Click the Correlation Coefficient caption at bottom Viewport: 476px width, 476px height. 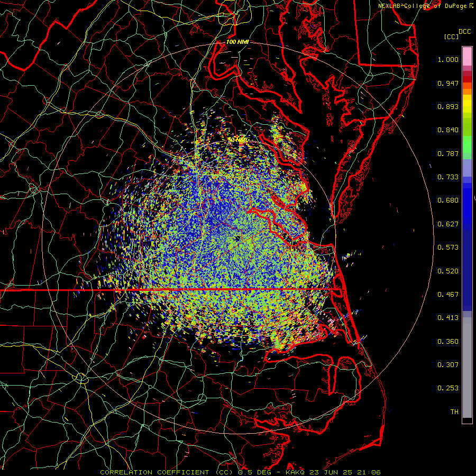240,472
